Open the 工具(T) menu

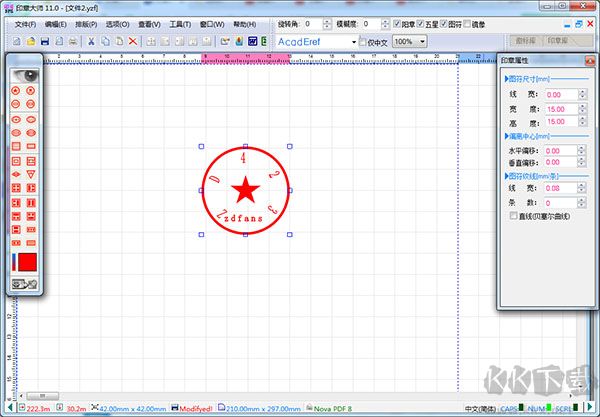180,23
